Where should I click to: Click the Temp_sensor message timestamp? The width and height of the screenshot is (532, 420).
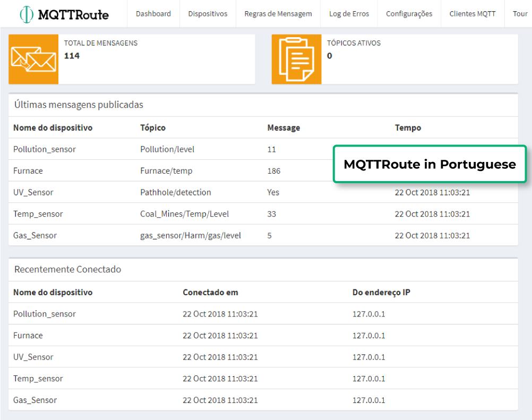[x=432, y=214]
